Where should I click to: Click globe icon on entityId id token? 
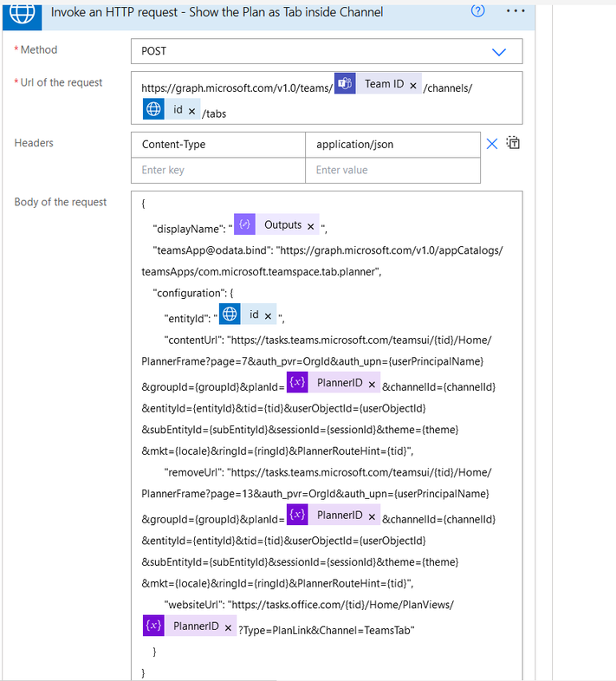230,314
